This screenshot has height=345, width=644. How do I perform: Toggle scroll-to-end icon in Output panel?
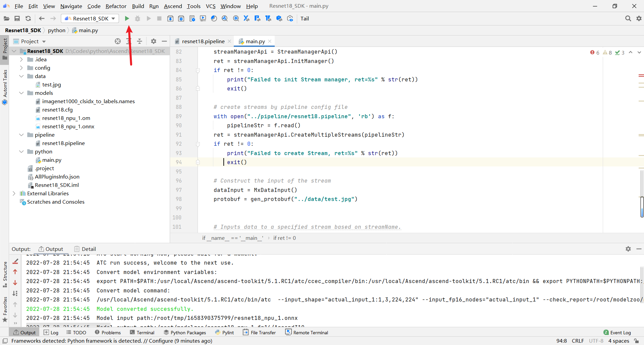(15, 293)
